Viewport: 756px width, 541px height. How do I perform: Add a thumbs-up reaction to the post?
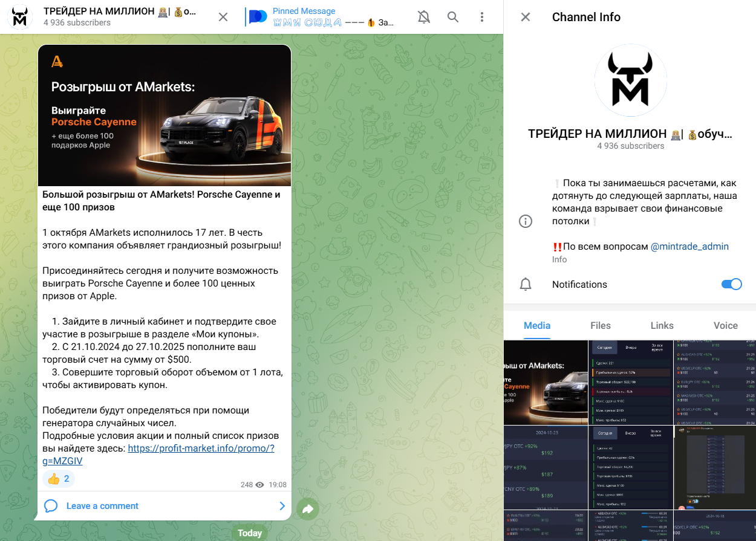pyautogui.click(x=59, y=479)
